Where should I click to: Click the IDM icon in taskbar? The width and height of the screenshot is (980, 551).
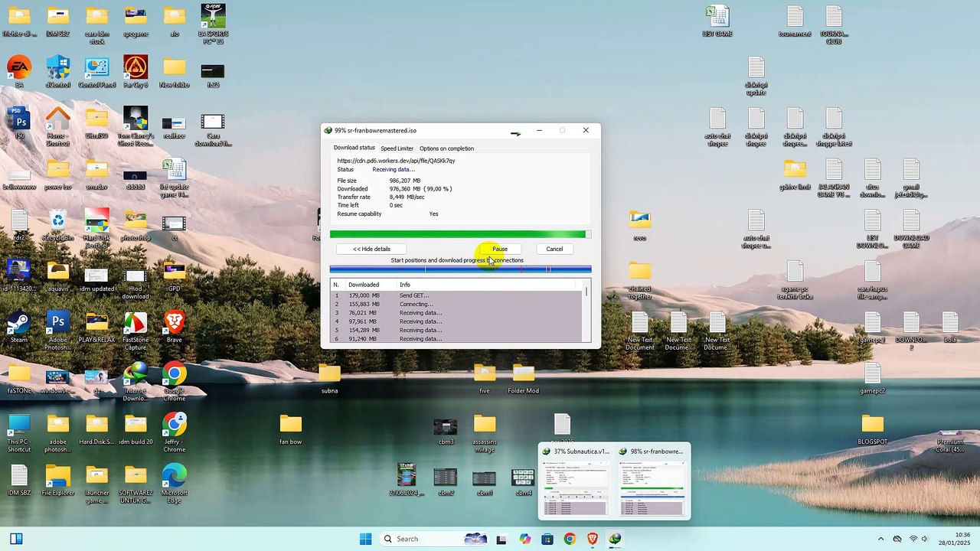[615, 539]
